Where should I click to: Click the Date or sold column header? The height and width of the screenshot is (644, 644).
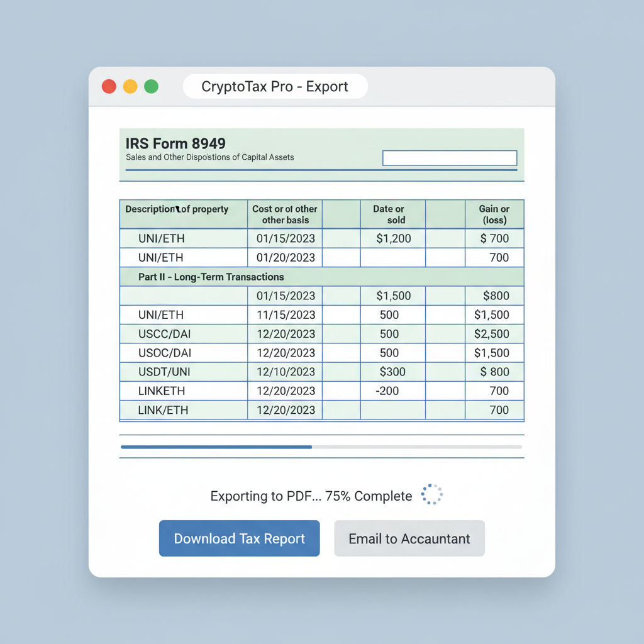pyautogui.click(x=392, y=214)
